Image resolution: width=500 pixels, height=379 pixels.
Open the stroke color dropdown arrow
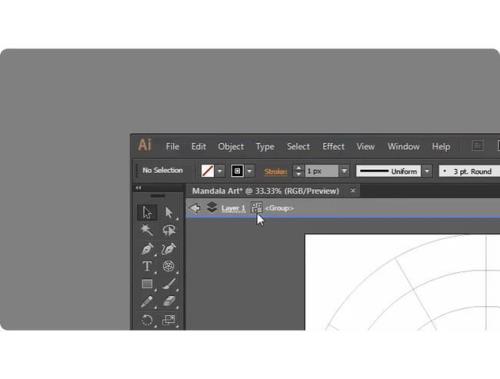250,171
